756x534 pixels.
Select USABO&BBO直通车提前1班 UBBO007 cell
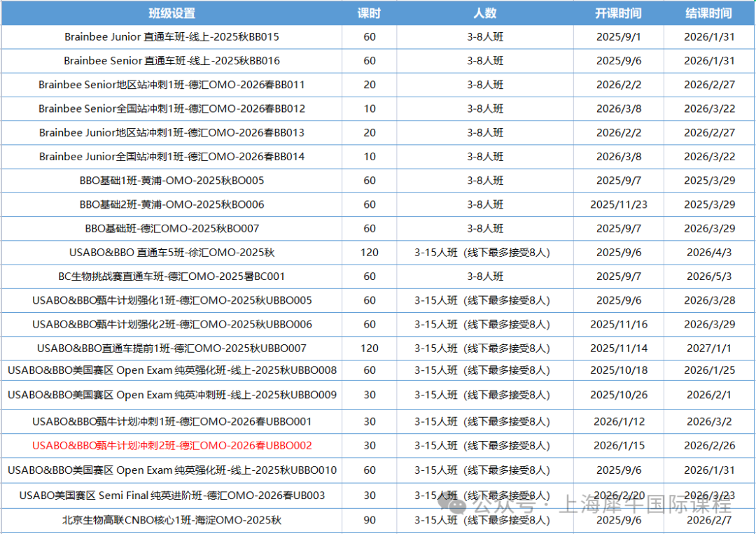tap(171, 349)
